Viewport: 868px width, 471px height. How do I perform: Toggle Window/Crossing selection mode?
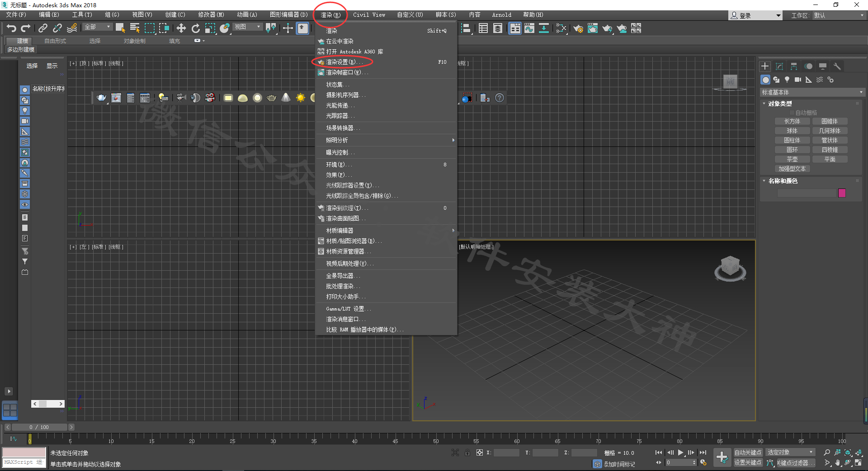click(164, 28)
